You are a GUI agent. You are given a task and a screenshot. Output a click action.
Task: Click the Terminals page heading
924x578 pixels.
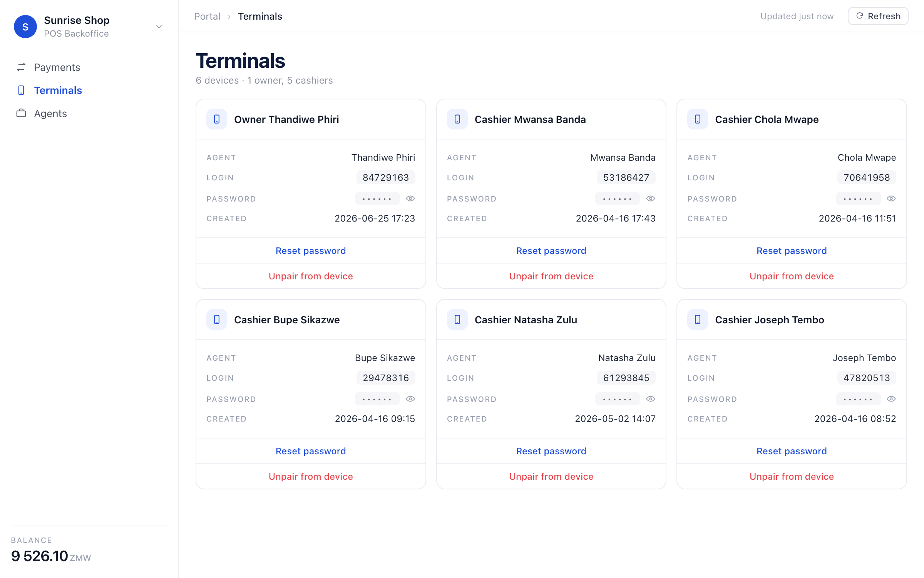240,60
